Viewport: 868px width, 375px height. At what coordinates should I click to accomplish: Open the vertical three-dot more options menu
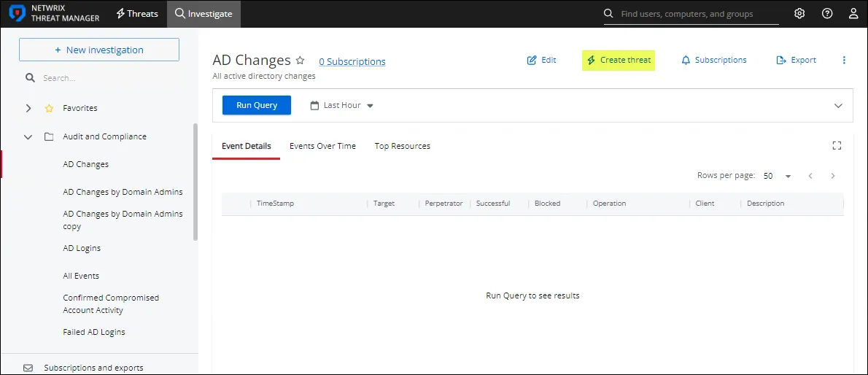coord(844,60)
